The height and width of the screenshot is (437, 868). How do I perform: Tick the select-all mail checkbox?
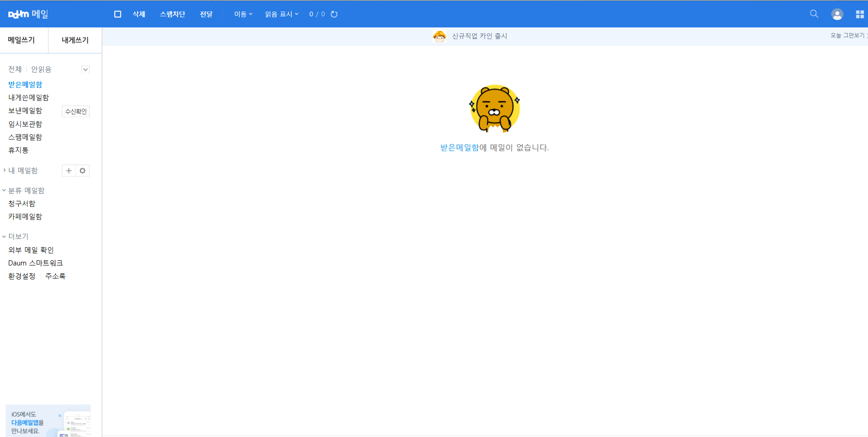[x=118, y=14]
